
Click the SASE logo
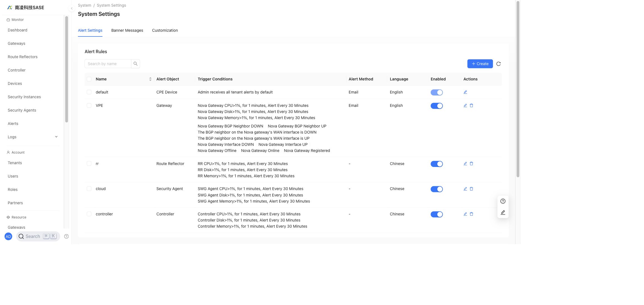(26, 8)
